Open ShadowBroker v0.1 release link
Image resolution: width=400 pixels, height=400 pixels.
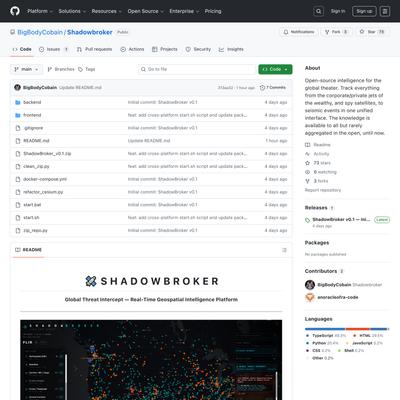tap(341, 220)
